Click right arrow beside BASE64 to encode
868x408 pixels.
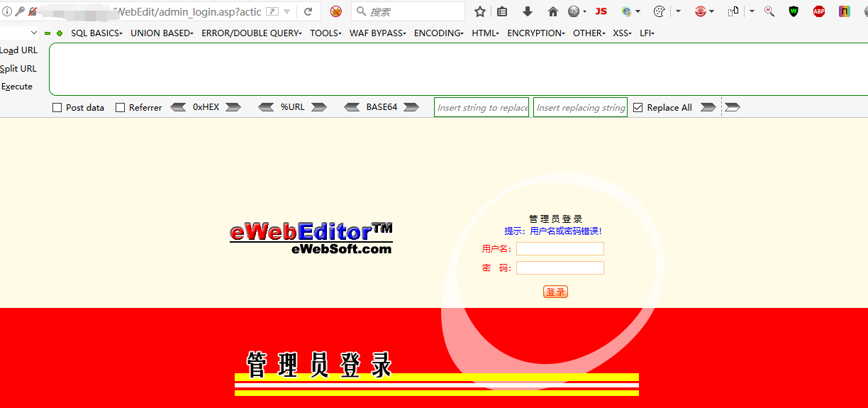pos(411,107)
